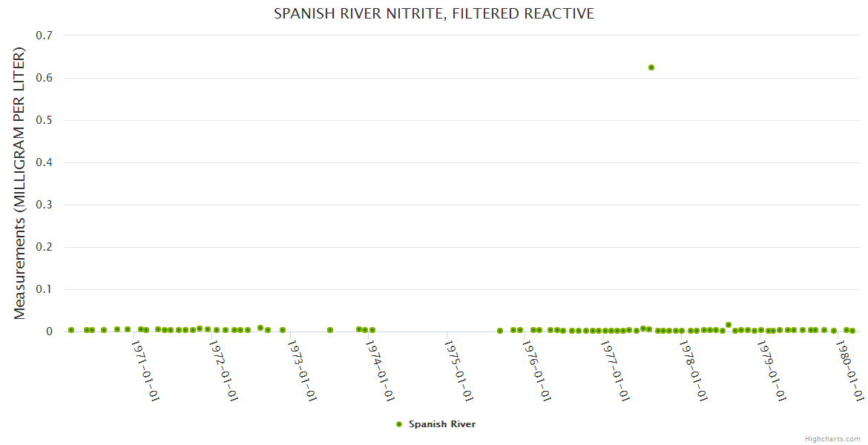Click the 1978-01-01 x-axis label

coord(695,370)
